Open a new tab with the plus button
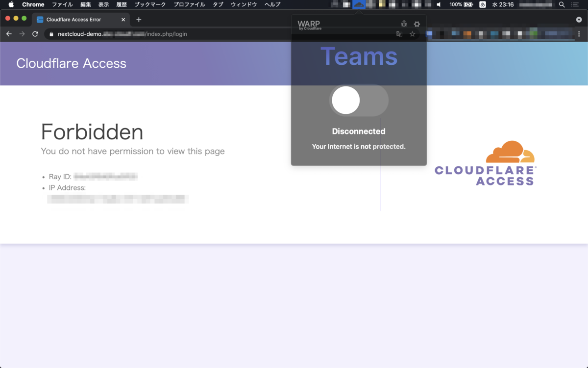Viewport: 588px width, 368px height. tap(139, 20)
